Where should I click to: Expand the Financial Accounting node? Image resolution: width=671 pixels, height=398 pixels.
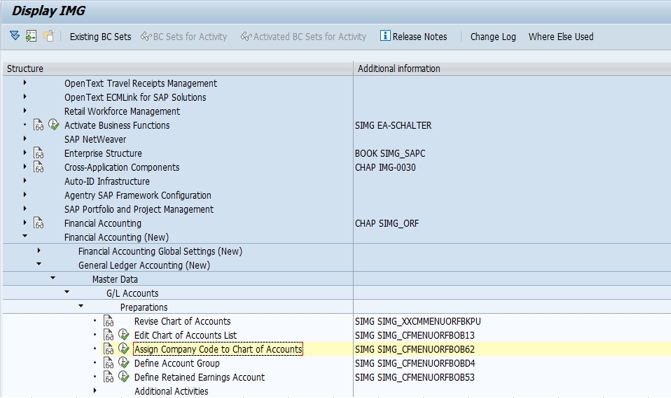tap(25, 223)
